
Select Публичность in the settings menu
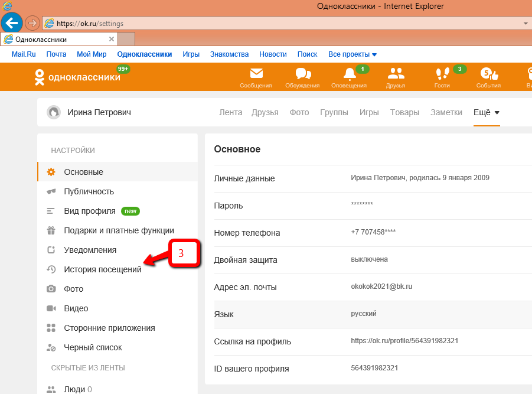pyautogui.click(x=118, y=191)
